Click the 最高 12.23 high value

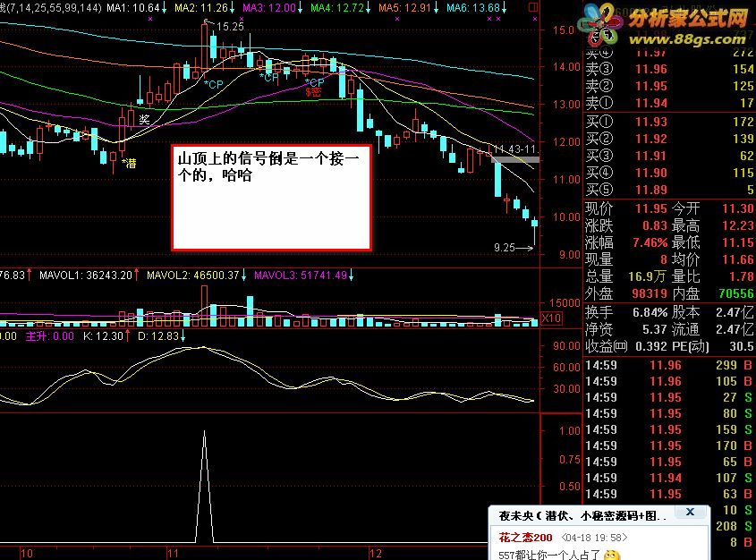pos(738,225)
